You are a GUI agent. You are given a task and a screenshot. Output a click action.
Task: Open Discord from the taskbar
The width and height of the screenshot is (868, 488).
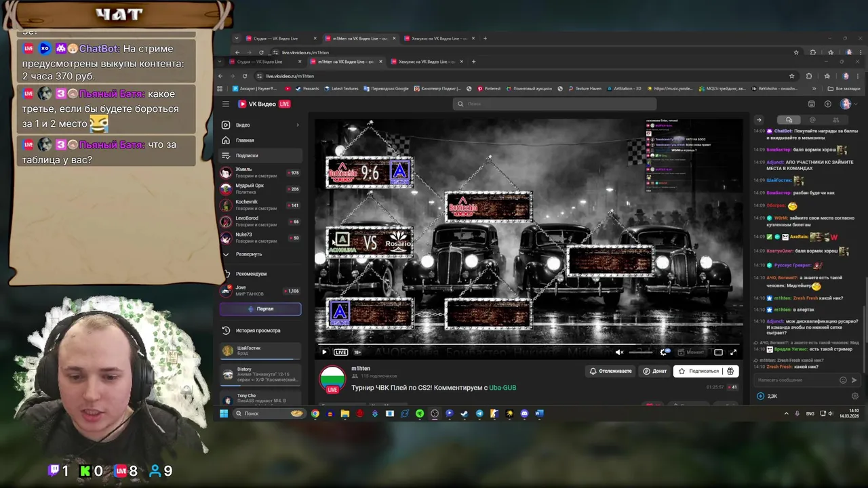pyautogui.click(x=524, y=413)
